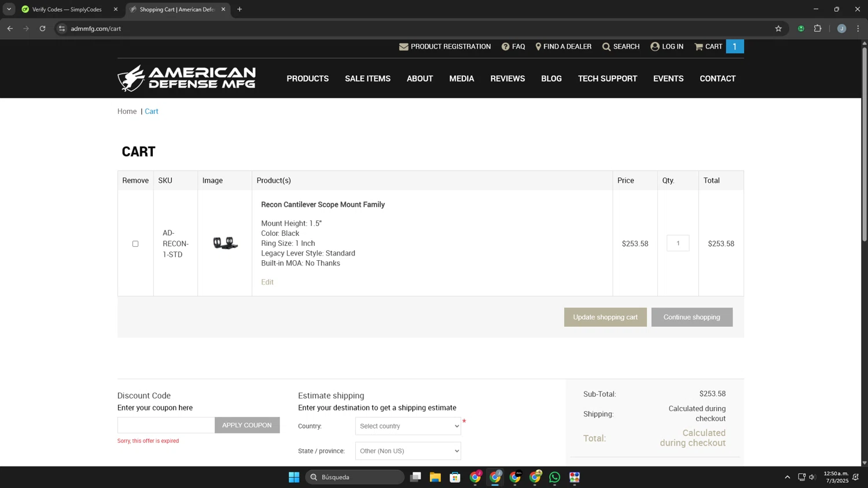Open Product Registration envelope link
The width and height of the screenshot is (868, 488).
click(444, 47)
